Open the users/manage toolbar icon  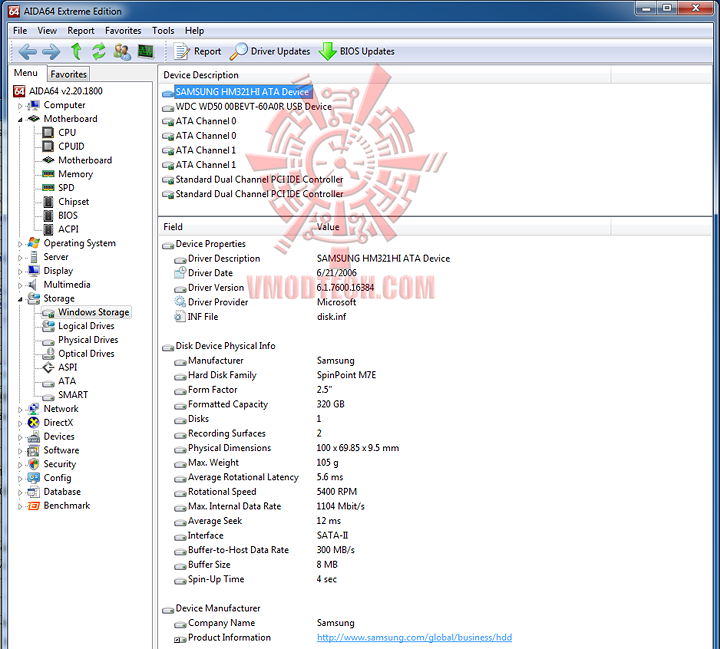click(122, 51)
